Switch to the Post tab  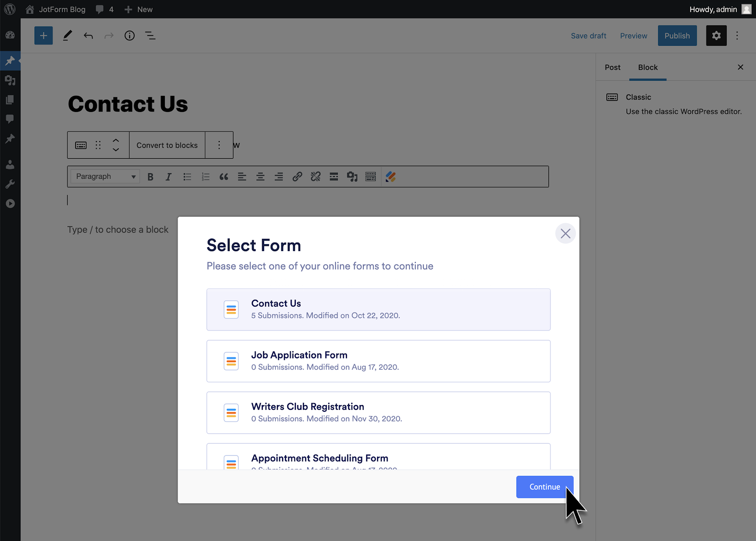[612, 68]
